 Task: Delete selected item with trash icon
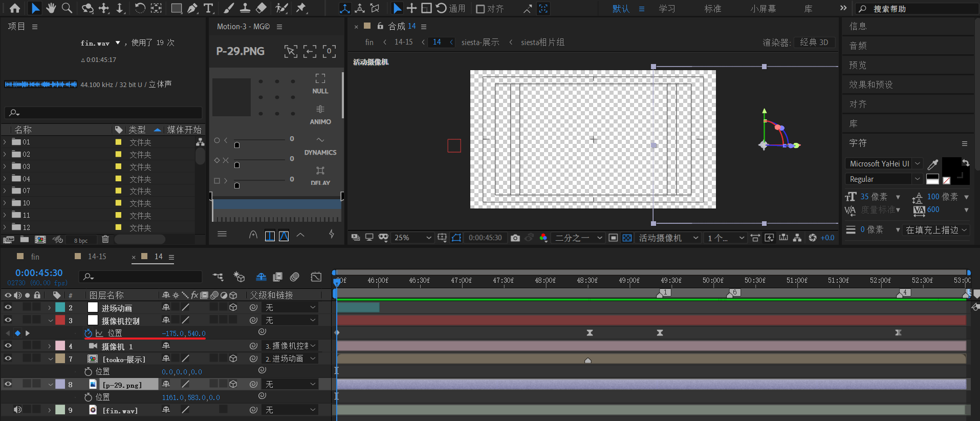click(105, 239)
